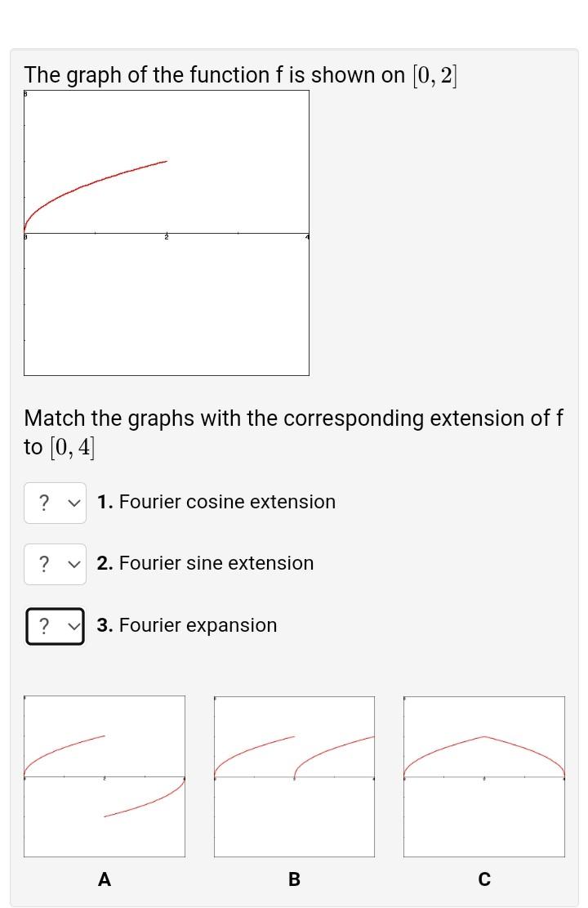Click the question mark beside Fourier sine extension
This screenshot has width=588, height=908.
pyautogui.click(x=43, y=563)
